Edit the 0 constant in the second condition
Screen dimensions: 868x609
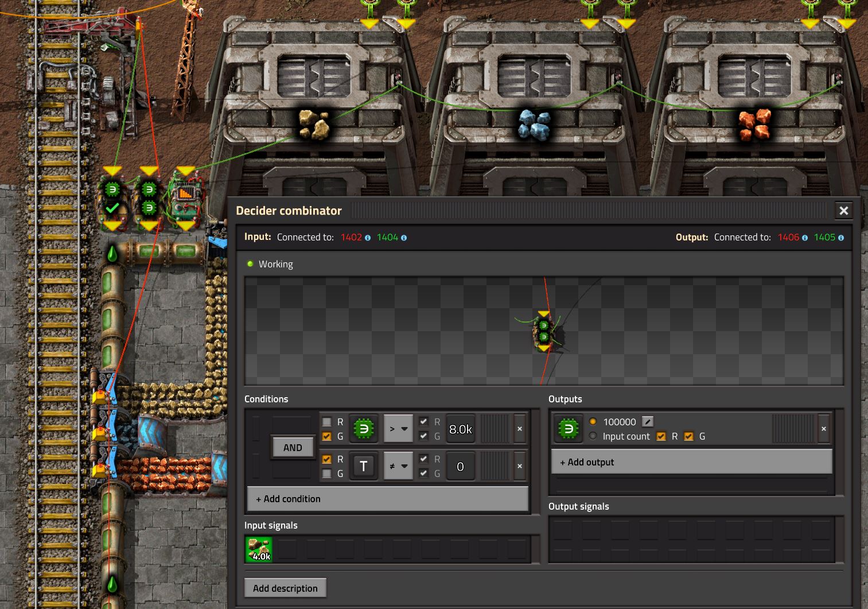point(461,466)
